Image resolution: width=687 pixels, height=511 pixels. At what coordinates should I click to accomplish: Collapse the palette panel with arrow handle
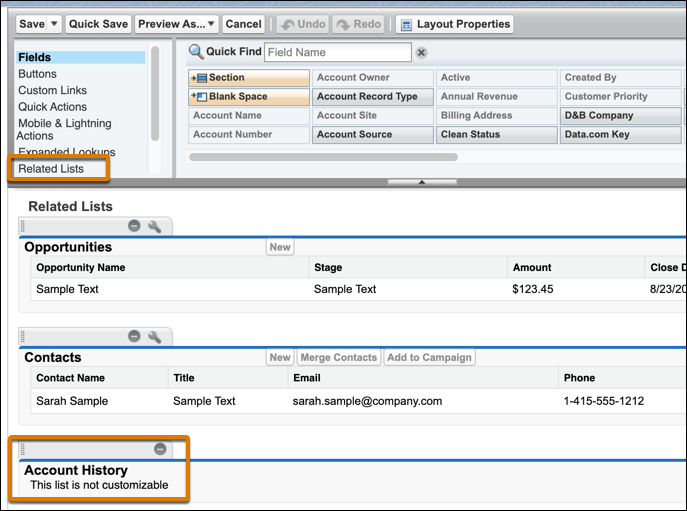(x=422, y=182)
